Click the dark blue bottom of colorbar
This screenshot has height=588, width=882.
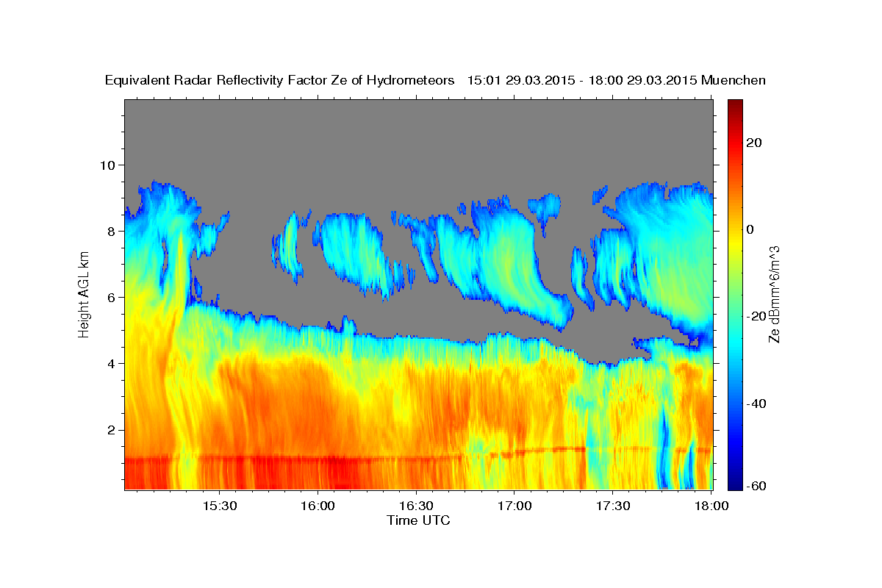736,484
